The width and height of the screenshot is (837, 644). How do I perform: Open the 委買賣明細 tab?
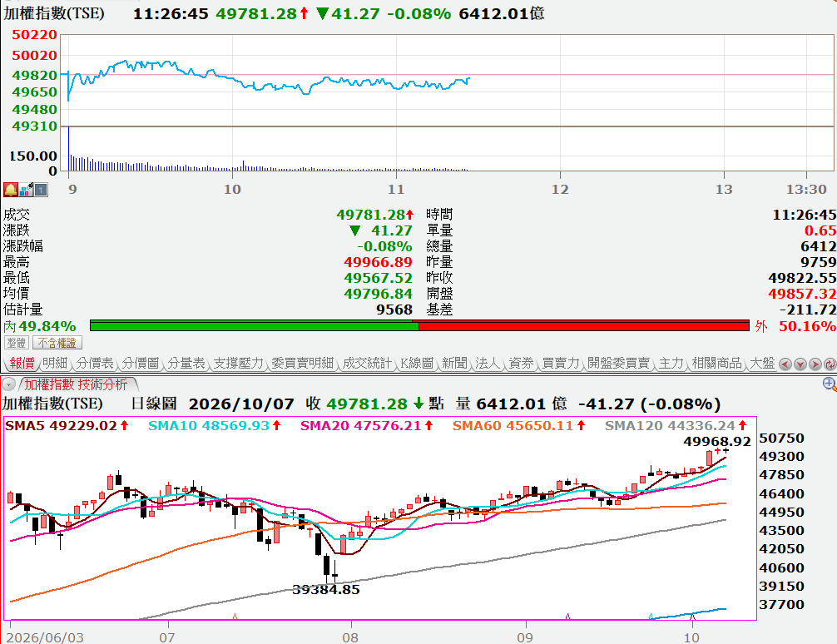pos(303,363)
